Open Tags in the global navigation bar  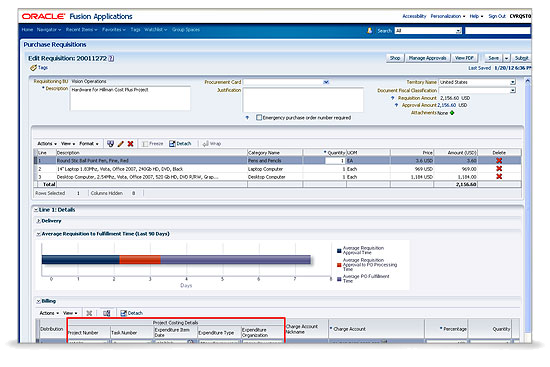[x=135, y=30]
